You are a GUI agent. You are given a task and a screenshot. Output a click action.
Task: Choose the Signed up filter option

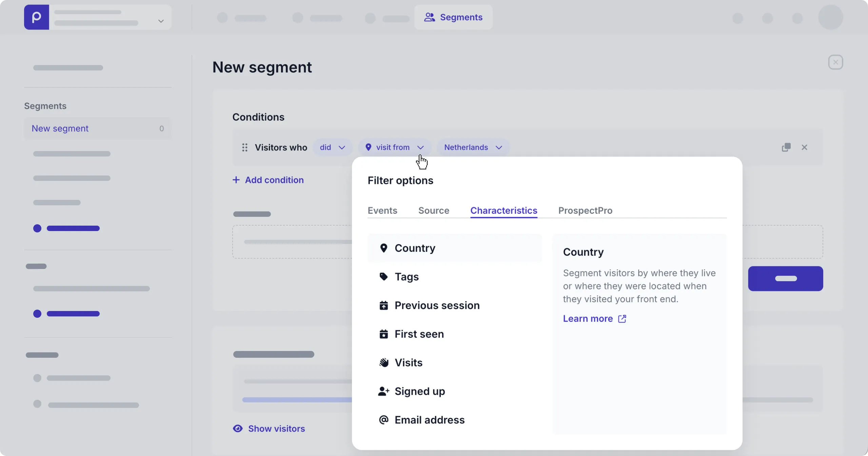[420, 392]
